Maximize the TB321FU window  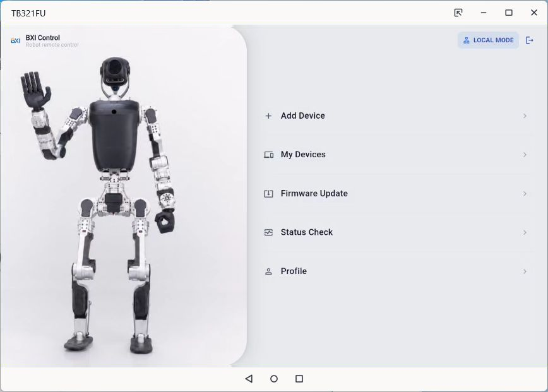pos(509,13)
